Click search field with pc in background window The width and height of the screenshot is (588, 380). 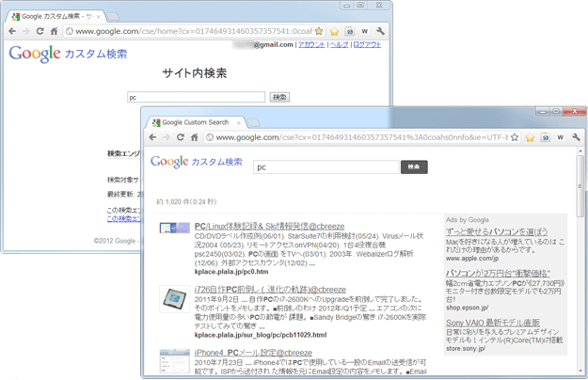pos(196,97)
